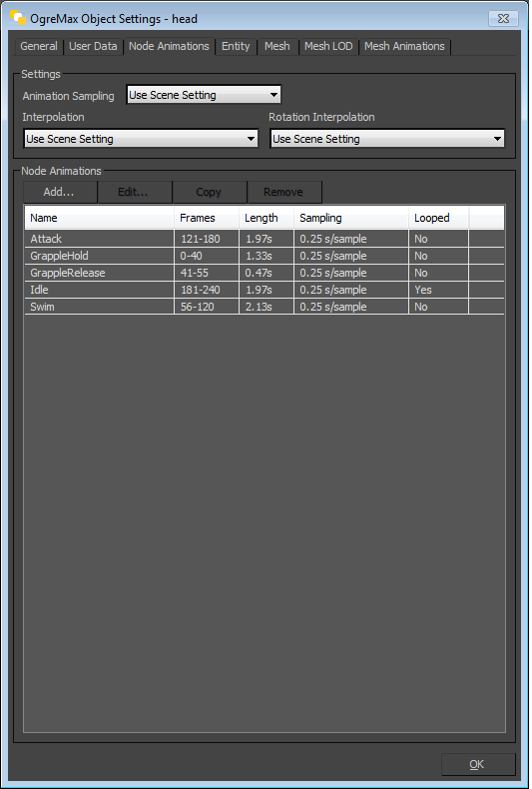Switch to the Mesh Animations tab
Image resolution: width=532 pixels, height=789 pixels.
pos(404,46)
